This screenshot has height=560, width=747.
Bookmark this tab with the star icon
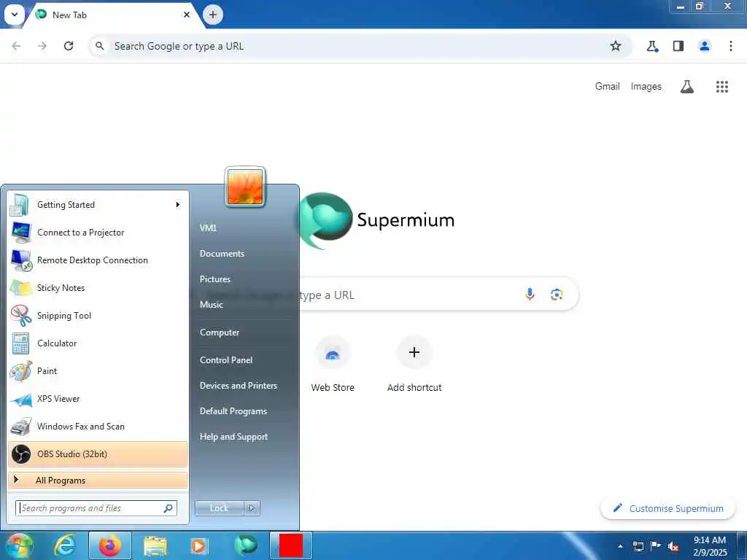coord(616,46)
